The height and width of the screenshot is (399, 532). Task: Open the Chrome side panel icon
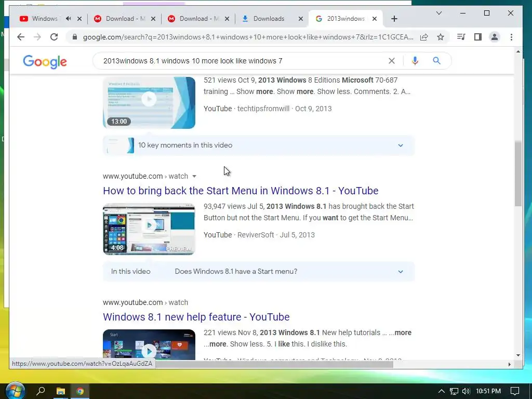[x=478, y=37]
